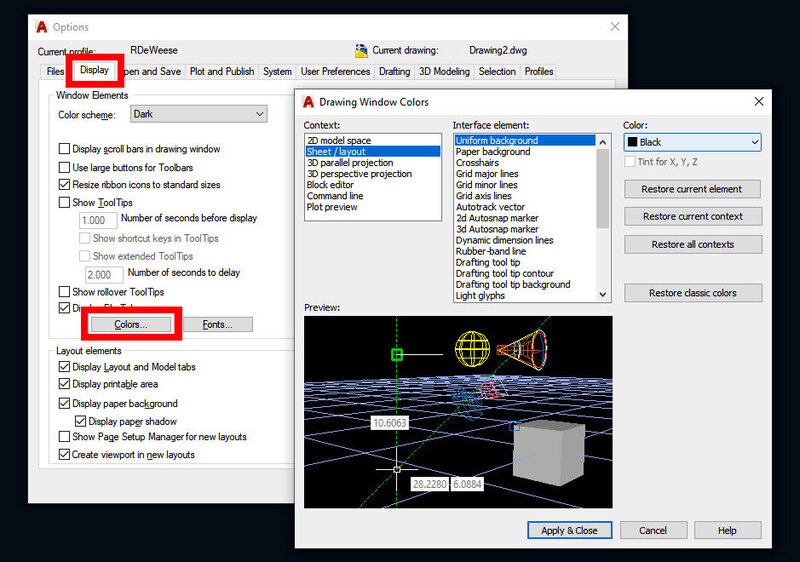The height and width of the screenshot is (562, 800).
Task: Select Uniform background interface element
Action: 525,140
